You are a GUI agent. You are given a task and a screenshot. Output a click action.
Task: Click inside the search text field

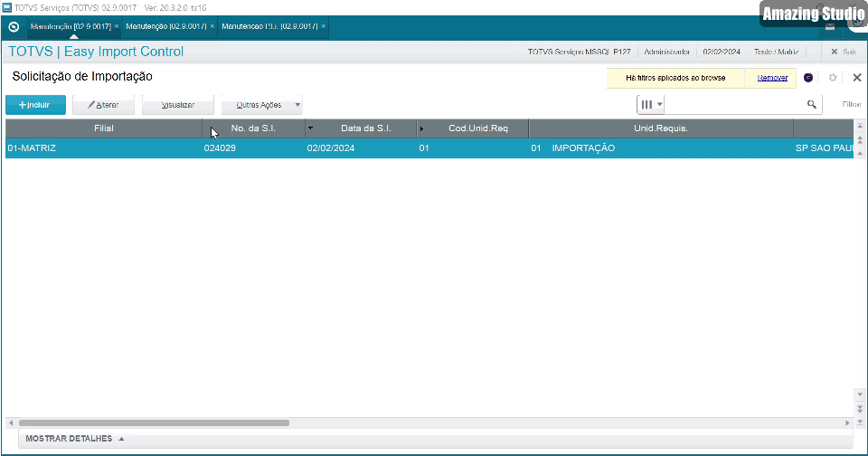[733, 104]
